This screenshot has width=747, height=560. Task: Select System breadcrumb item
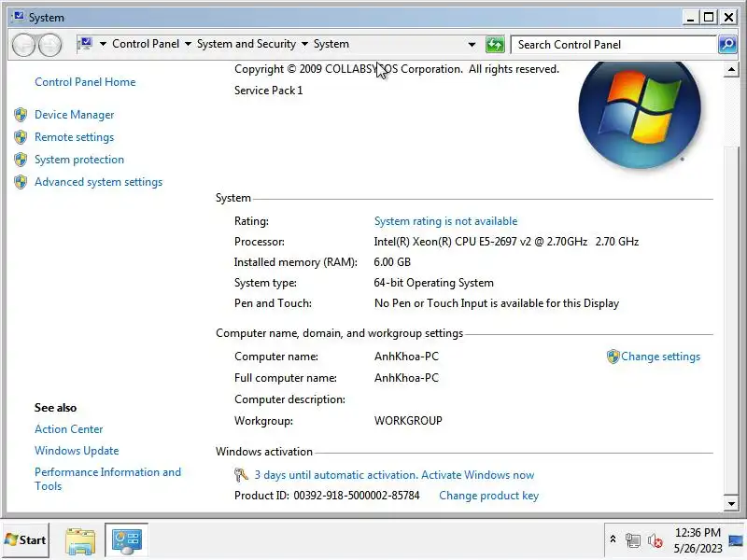pos(331,44)
